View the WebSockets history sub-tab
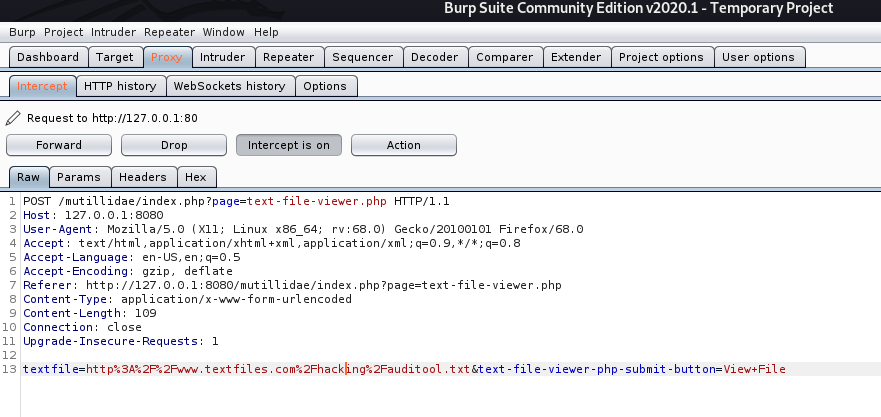 [229, 86]
